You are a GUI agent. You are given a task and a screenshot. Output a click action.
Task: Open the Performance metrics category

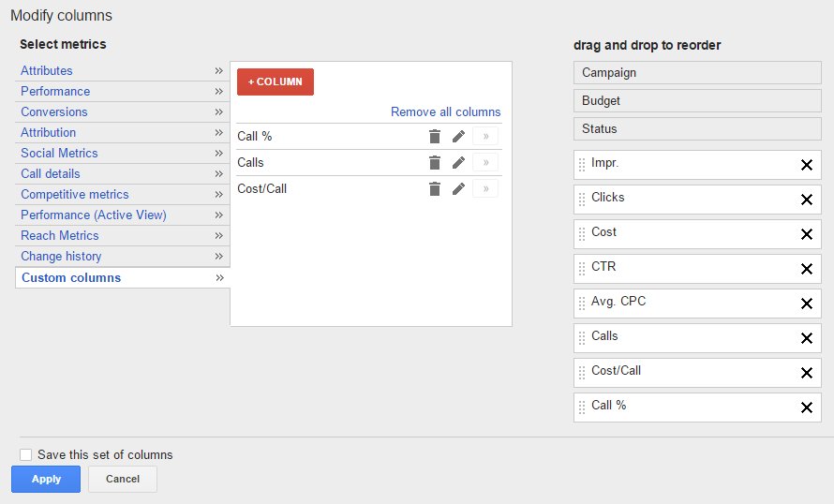(55, 92)
